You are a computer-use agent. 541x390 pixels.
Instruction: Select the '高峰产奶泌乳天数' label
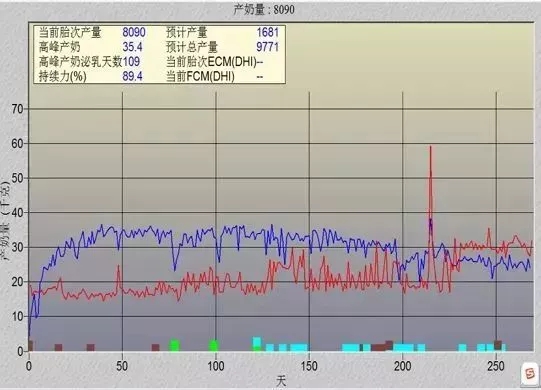(81, 62)
